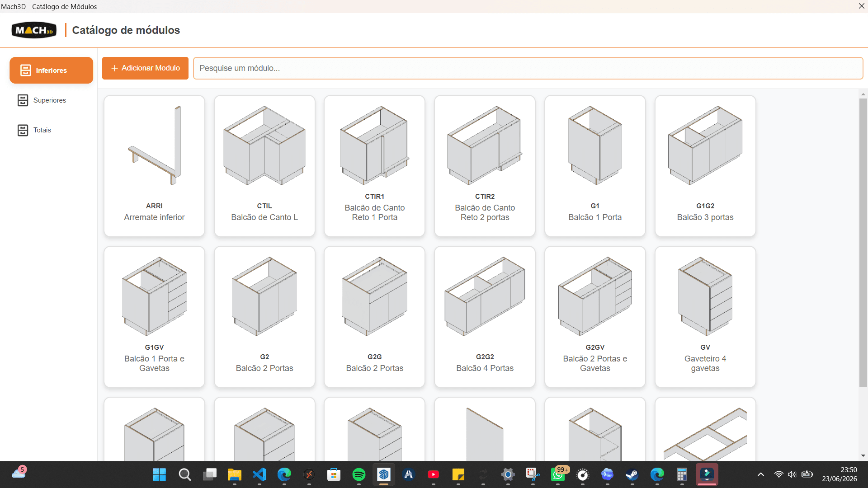Select the CTIR1 Balcão de Canto Reto 1 Porta
Viewport: 868px width, 488px height.
coord(375,166)
